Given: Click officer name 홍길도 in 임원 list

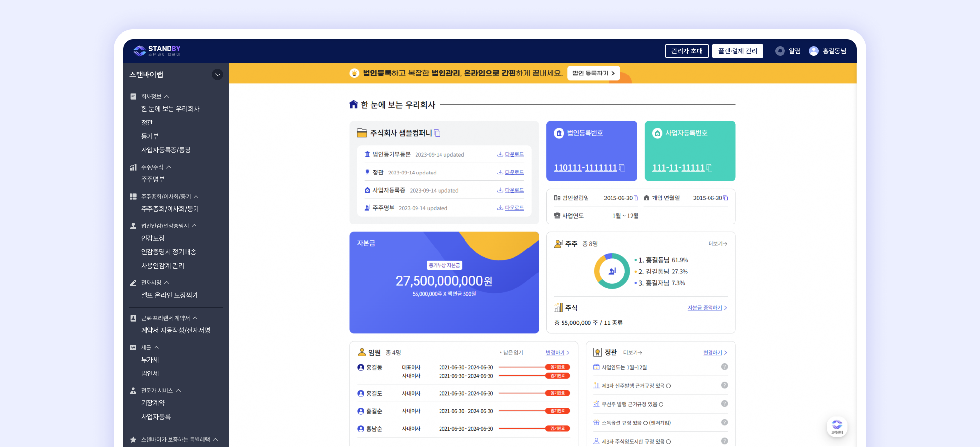Looking at the screenshot, I should pyautogui.click(x=374, y=393).
